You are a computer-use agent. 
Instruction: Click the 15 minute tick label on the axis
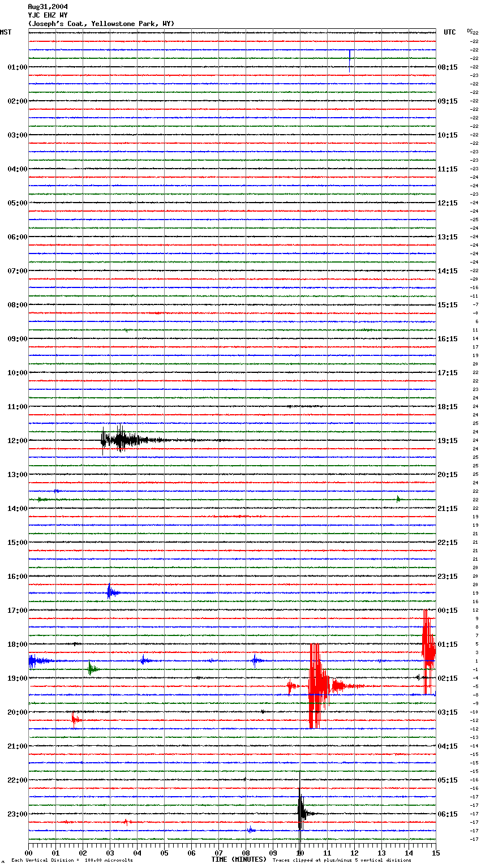pos(436,852)
